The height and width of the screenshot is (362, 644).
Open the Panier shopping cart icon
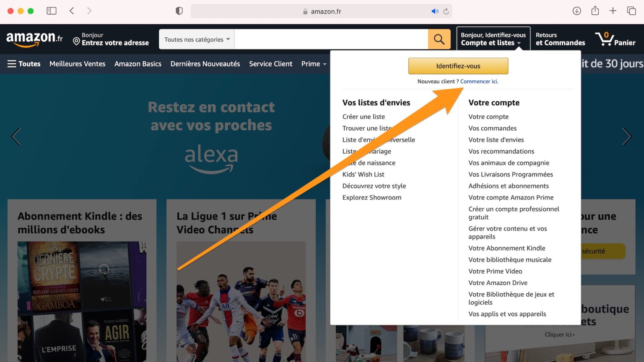click(615, 39)
